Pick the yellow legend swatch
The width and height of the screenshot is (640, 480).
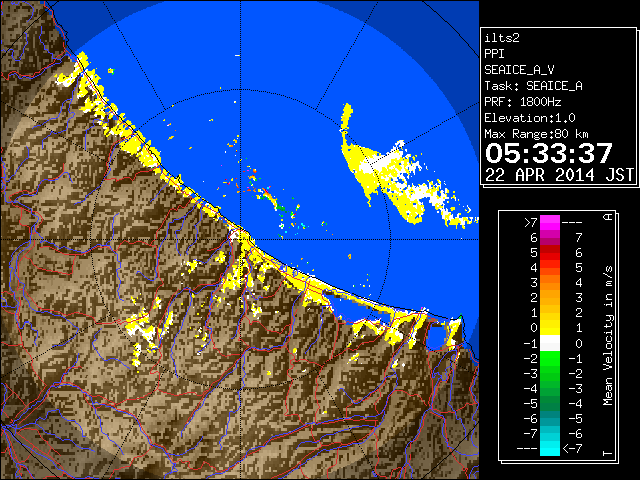(550, 328)
